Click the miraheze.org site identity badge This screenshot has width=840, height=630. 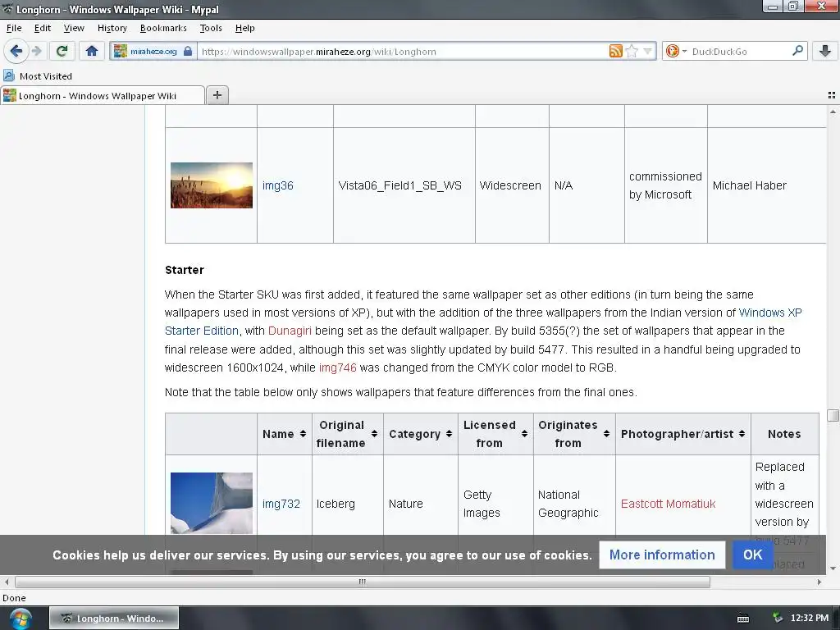[153, 52]
